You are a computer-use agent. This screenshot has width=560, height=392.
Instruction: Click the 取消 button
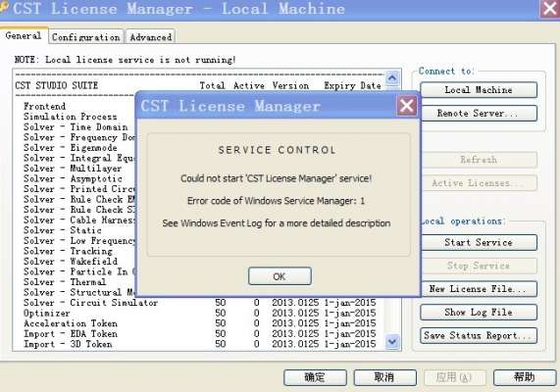385,377
